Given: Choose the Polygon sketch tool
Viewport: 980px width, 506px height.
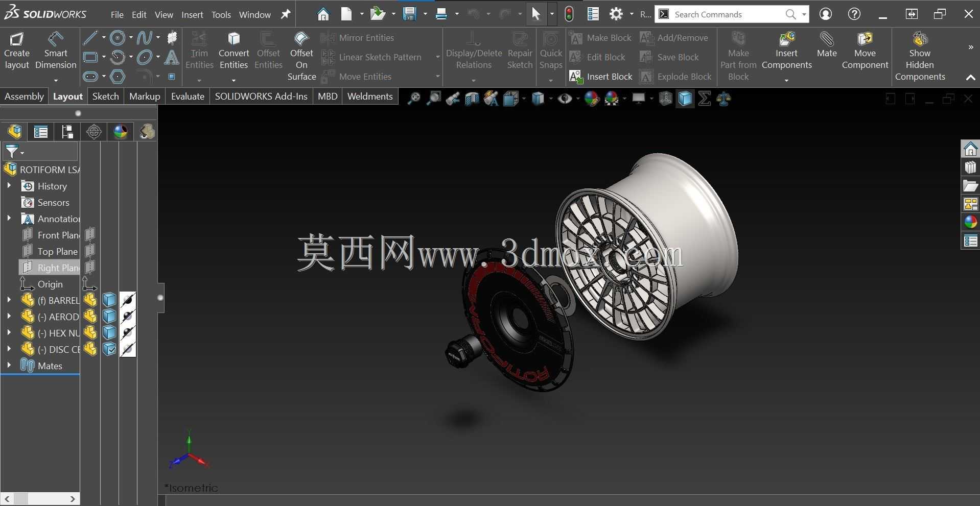Looking at the screenshot, I should (118, 77).
